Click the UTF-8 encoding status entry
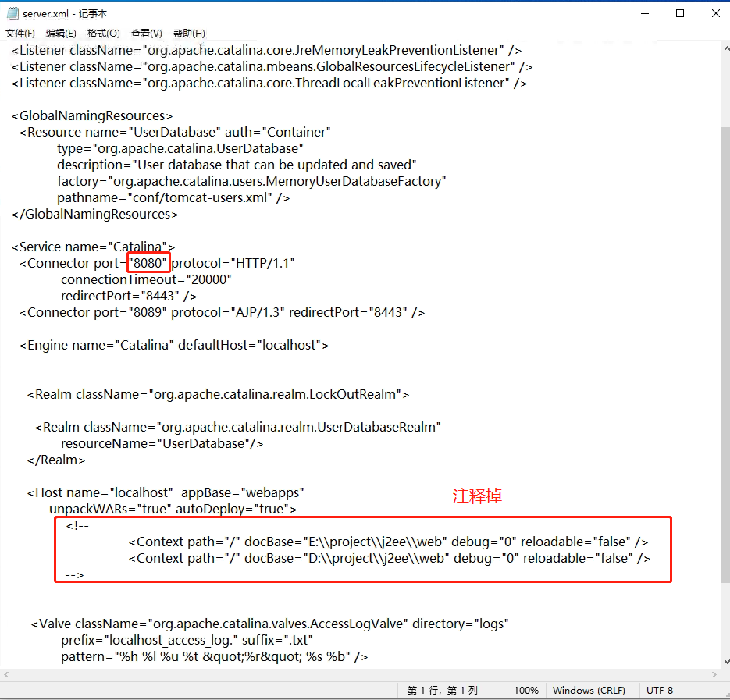Viewport: 730px width, 700px height. point(660,691)
